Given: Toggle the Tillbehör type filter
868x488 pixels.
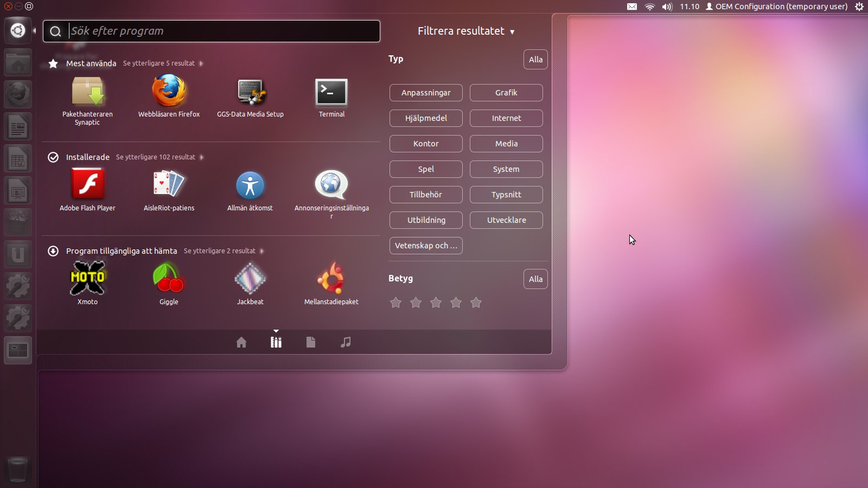Looking at the screenshot, I should (x=426, y=195).
